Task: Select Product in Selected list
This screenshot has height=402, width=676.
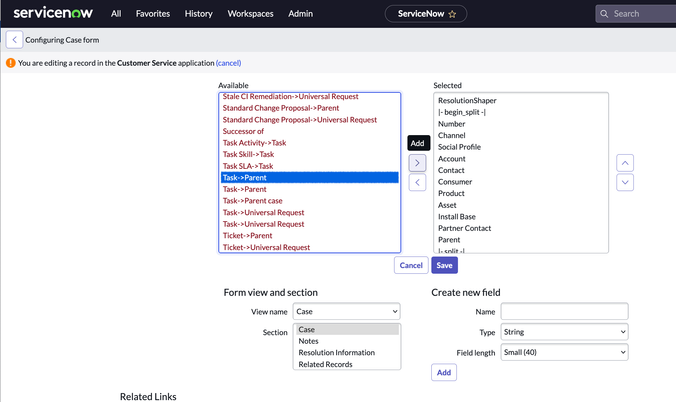Action: coord(521,194)
